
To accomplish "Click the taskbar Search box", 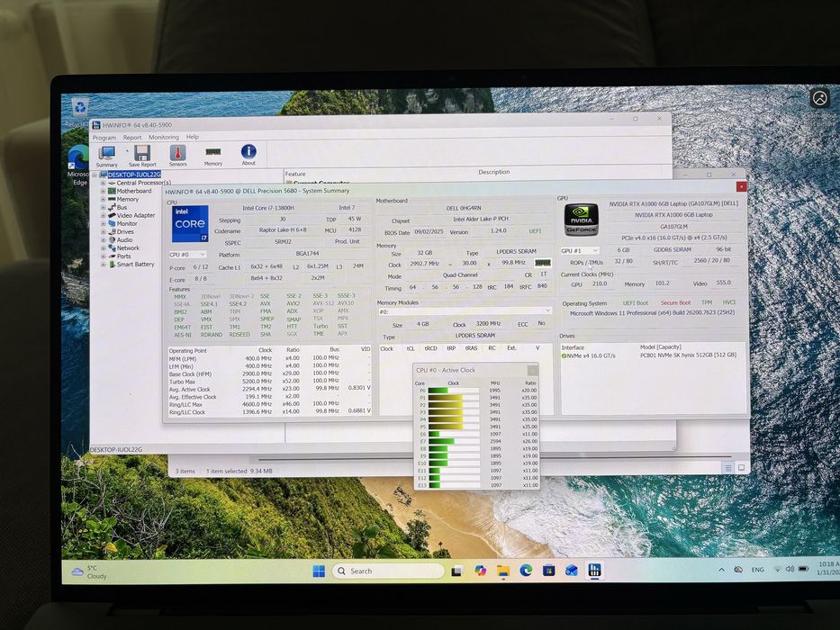I will click(388, 571).
